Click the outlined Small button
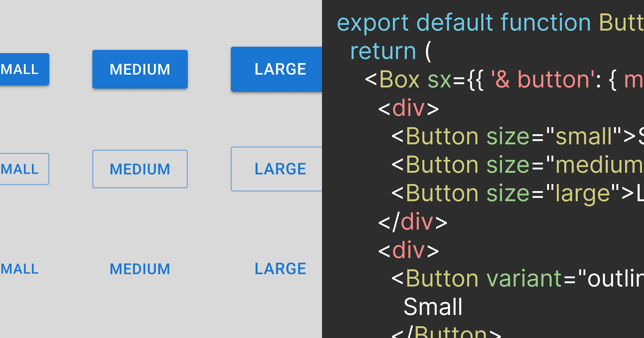The width and height of the screenshot is (644, 338). pyautogui.click(x=24, y=169)
